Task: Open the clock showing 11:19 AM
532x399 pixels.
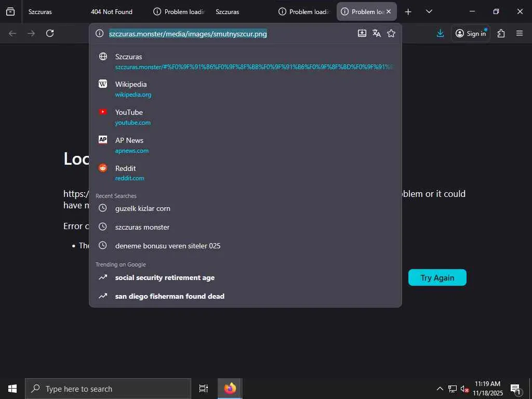Action: point(487,389)
